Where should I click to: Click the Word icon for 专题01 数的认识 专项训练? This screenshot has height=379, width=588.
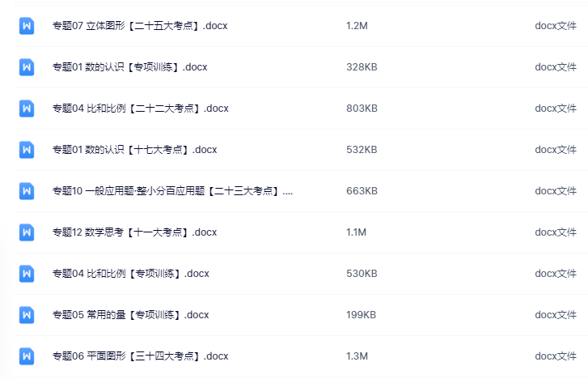27,67
